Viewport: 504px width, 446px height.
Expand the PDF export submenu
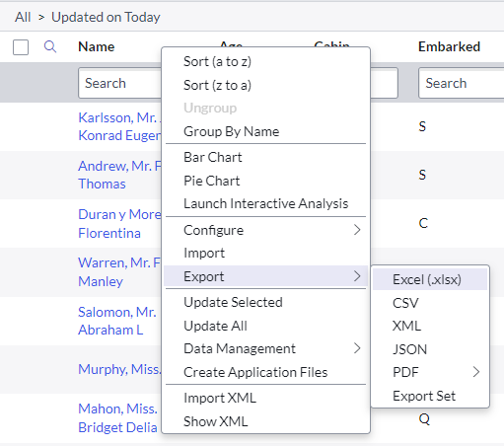point(430,372)
